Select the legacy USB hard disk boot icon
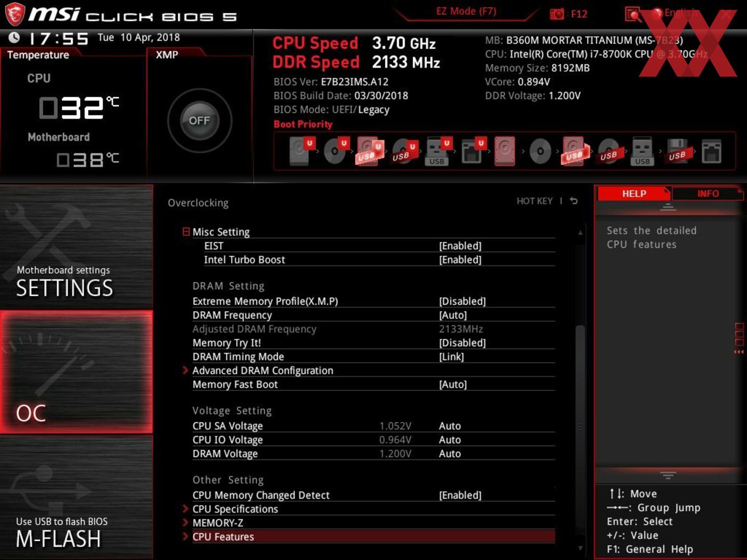The image size is (747, 560). click(574, 151)
